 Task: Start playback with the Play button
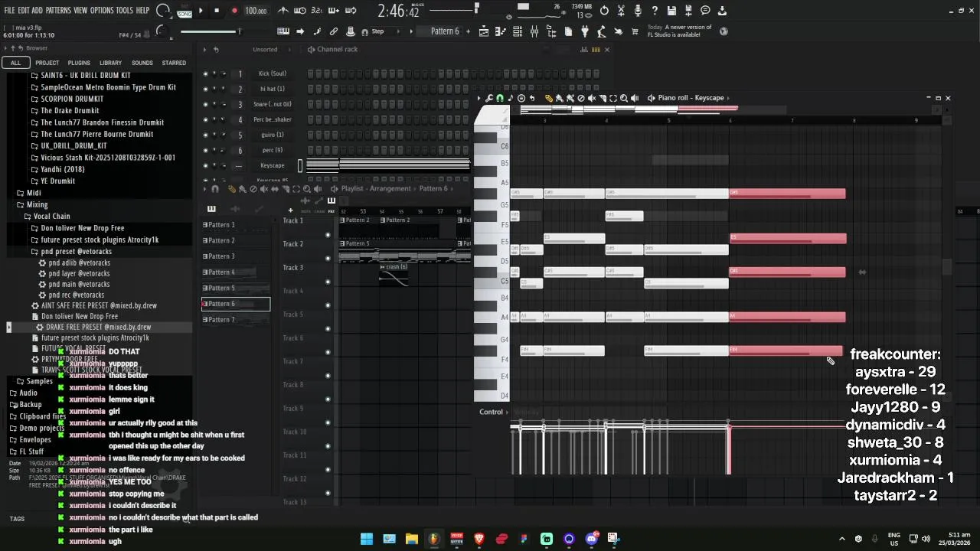[201, 11]
